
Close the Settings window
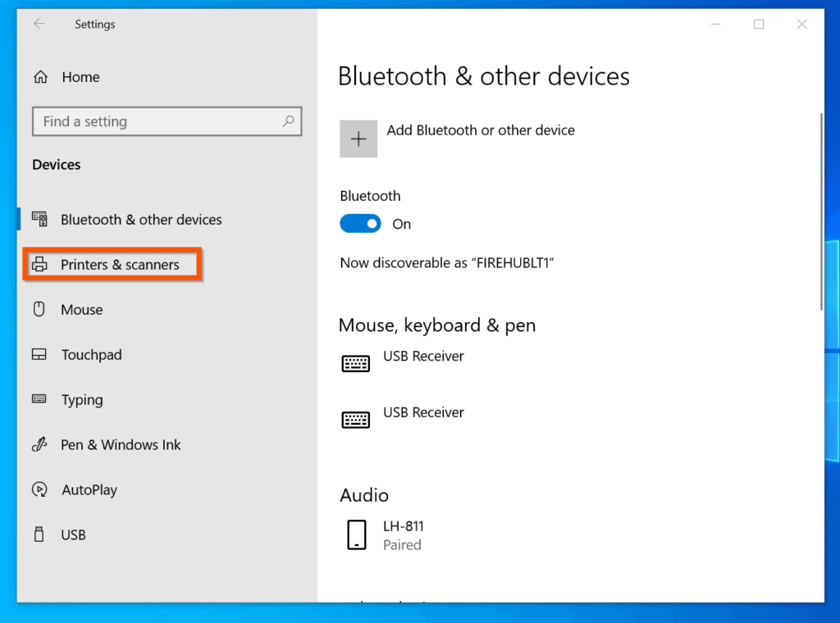[802, 24]
